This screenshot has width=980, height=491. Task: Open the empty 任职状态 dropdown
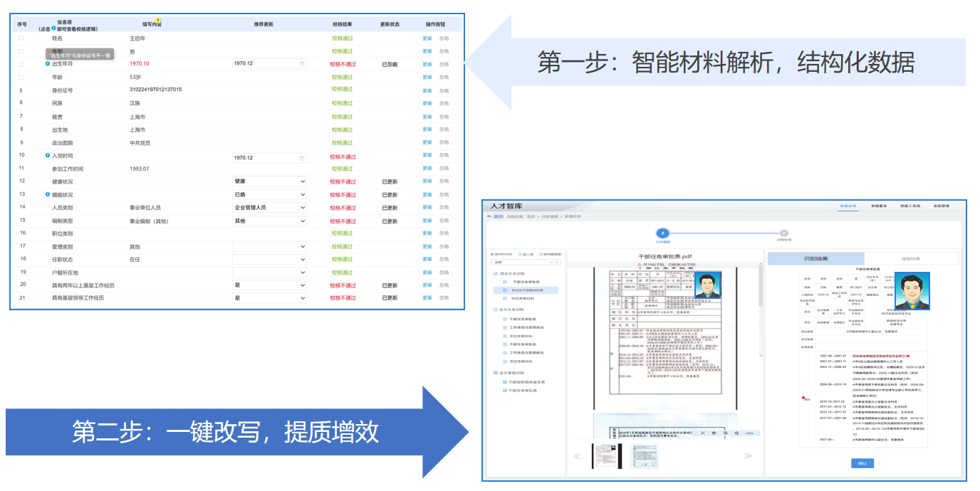pos(269,260)
